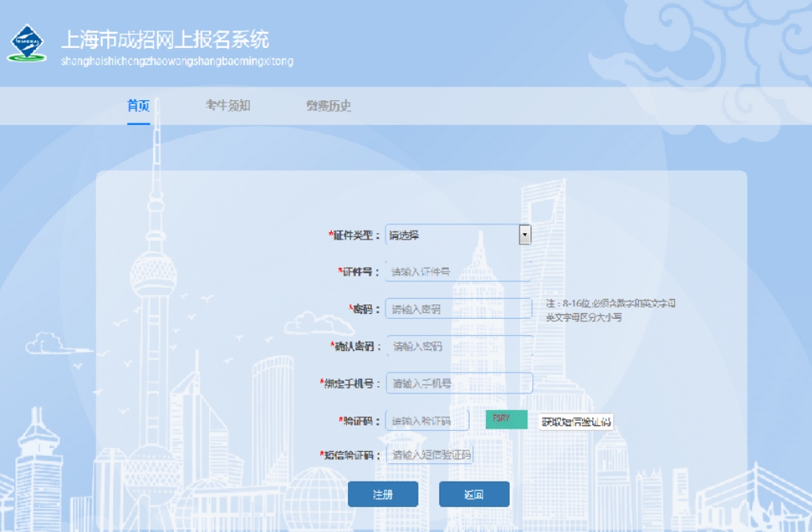This screenshot has height=532, width=812.
Task: Click the 验证码 input field
Action: (428, 421)
